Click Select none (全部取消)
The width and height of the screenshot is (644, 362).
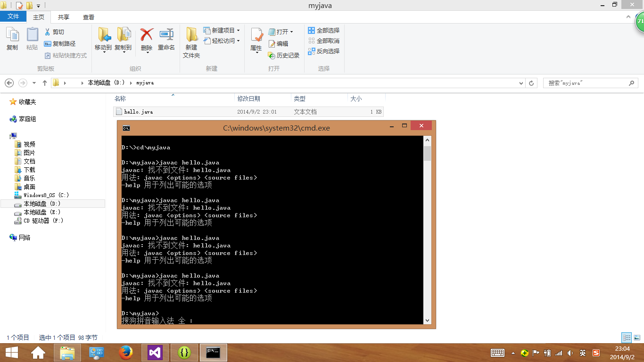324,41
